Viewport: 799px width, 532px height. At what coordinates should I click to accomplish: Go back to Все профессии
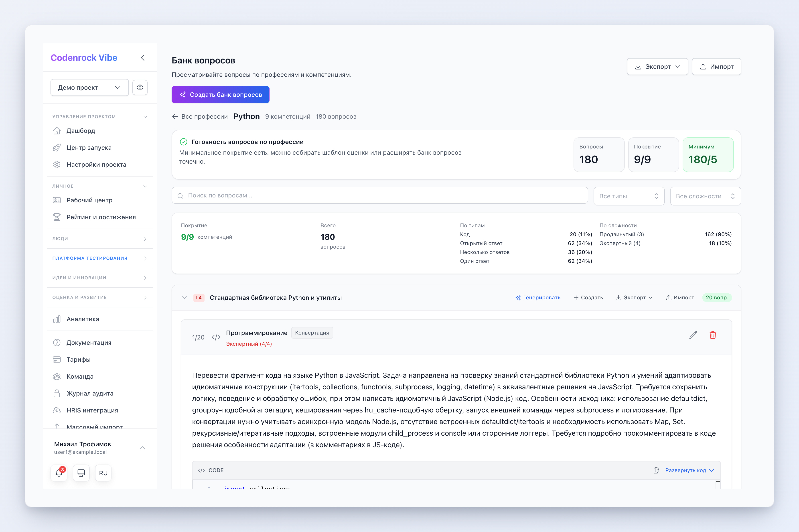pyautogui.click(x=200, y=117)
